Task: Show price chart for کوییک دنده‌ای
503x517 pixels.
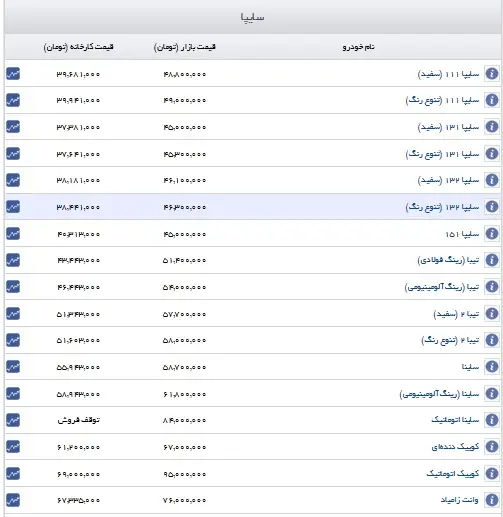Action: (13, 447)
